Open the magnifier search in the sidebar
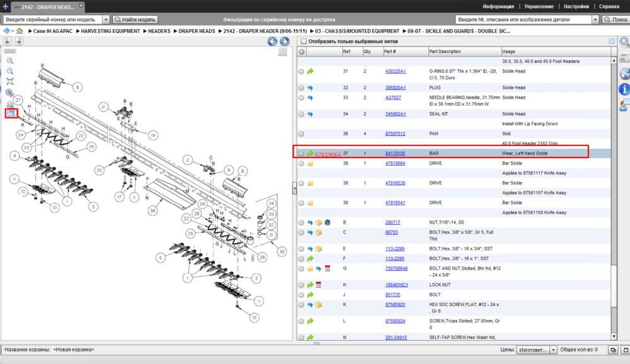Image resolution: width=630 pixels, height=364 pixels. pos(624,42)
